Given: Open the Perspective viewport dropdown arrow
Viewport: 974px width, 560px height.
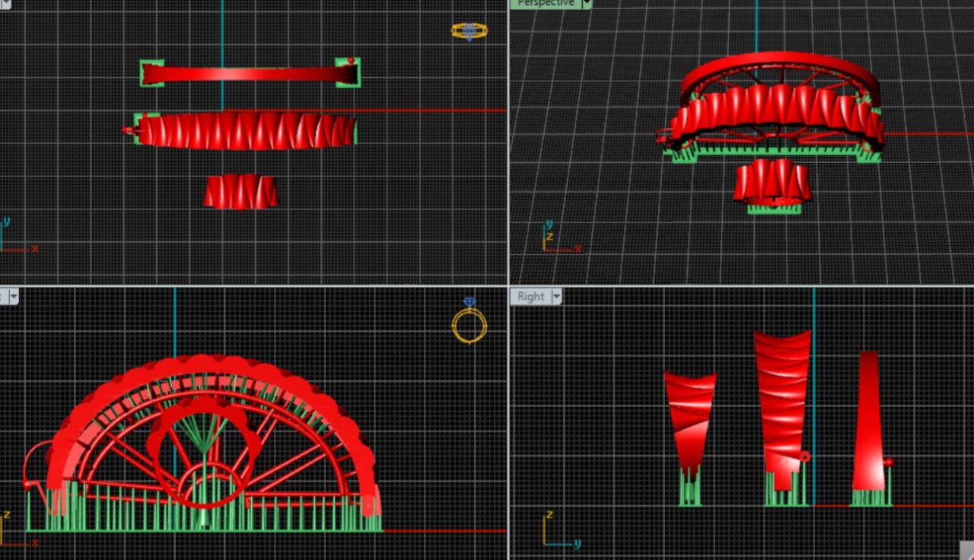Looking at the screenshot, I should [x=587, y=4].
